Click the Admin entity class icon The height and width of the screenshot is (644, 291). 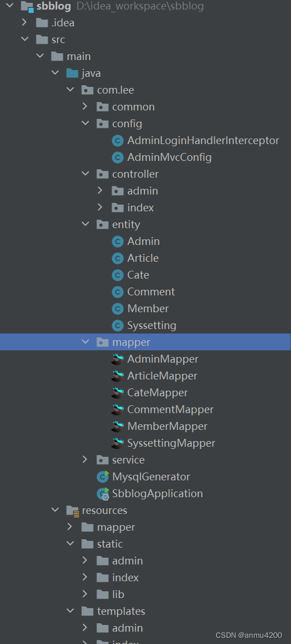(x=118, y=242)
